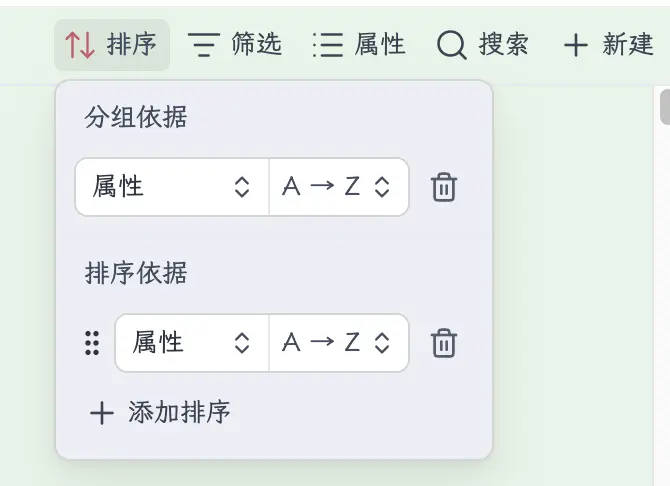Image resolution: width=670 pixels, height=486 pixels.
Task: Click the 新建 button label
Action: [628, 45]
